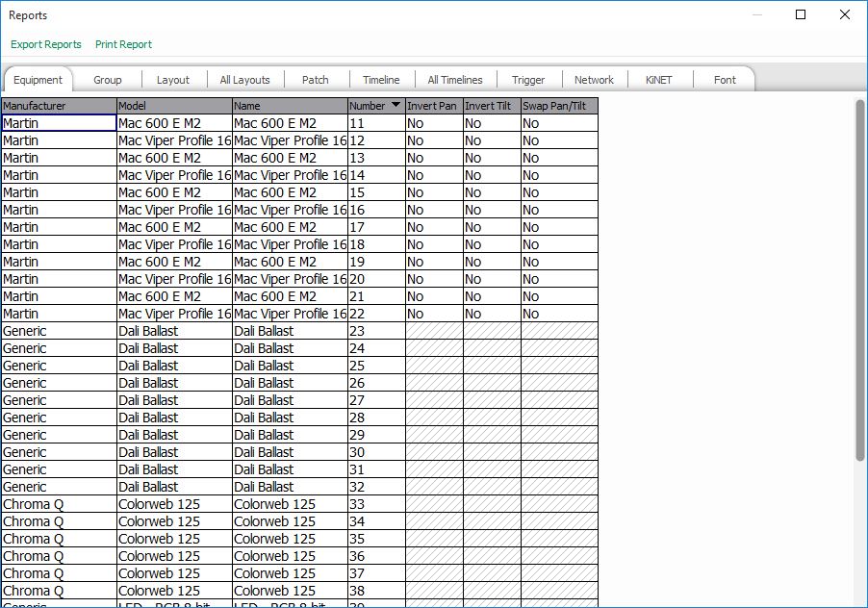Viewport: 868px width, 608px height.
Task: Click the Model cell 'Mac Viper Profile 16' in row 12
Action: coord(174,140)
